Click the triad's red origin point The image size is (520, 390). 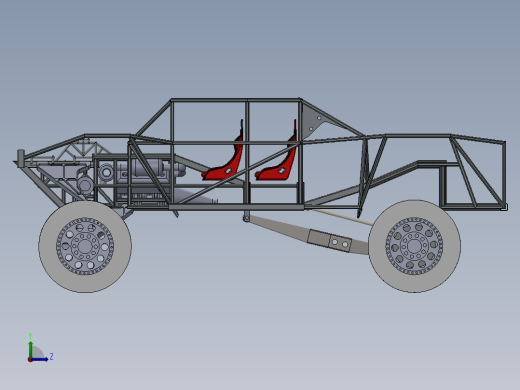[30, 360]
